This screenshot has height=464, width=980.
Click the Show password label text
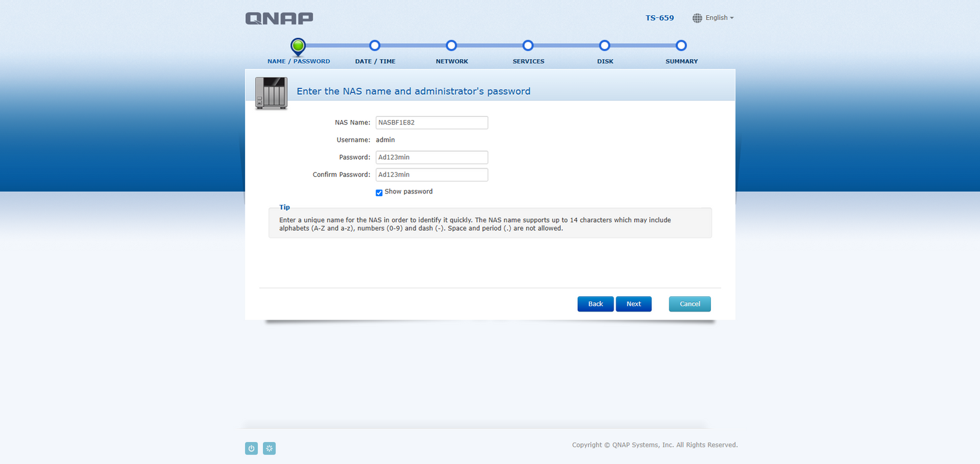click(x=408, y=192)
